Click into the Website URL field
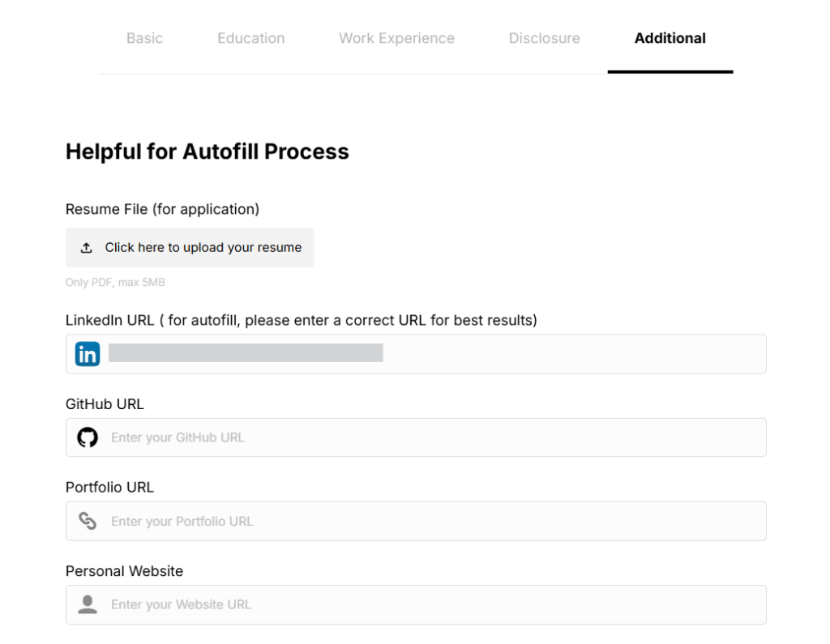Screen dimensions: 830x644 (438, 604)
